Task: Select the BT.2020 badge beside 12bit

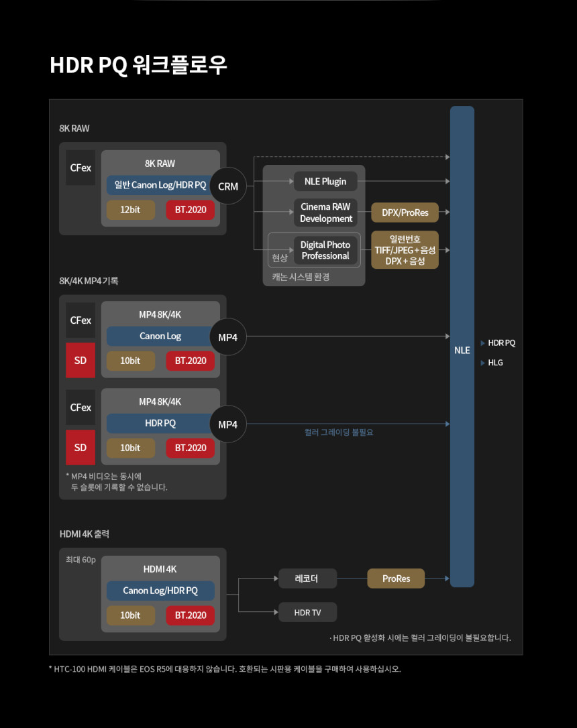Action: tap(191, 210)
